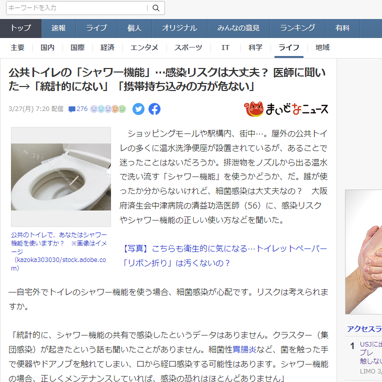
Task: Go to the エンタメ category
Action: (x=144, y=48)
